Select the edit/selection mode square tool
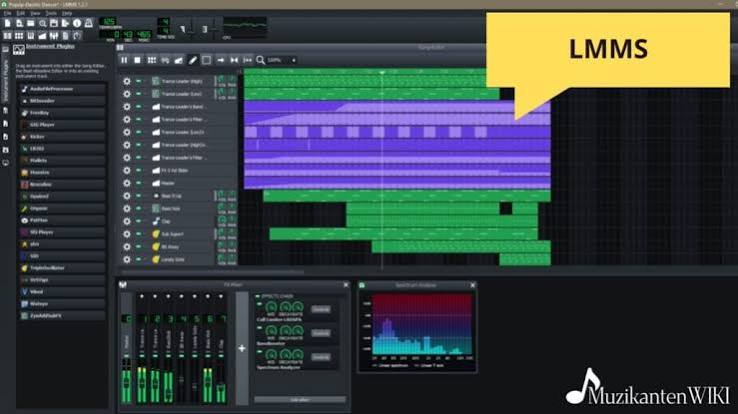This screenshot has height=414, width=738. point(206,60)
